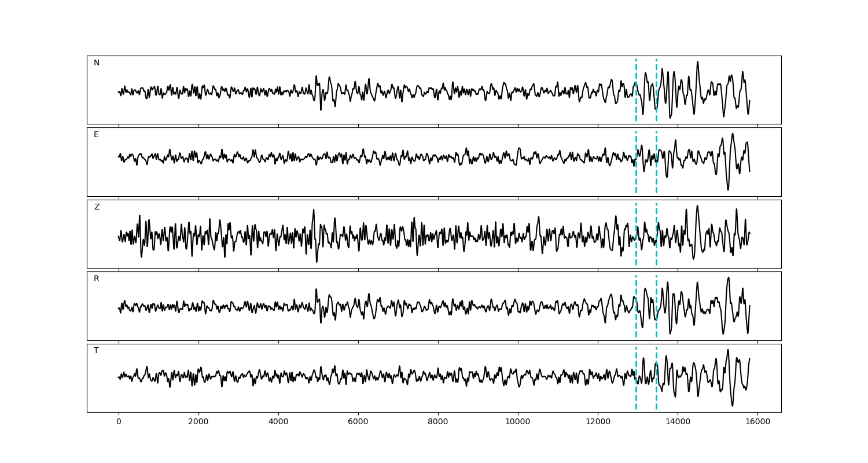Click the 16000 x-axis tick label
Viewport: 868px width, 463px height.
coord(757,422)
